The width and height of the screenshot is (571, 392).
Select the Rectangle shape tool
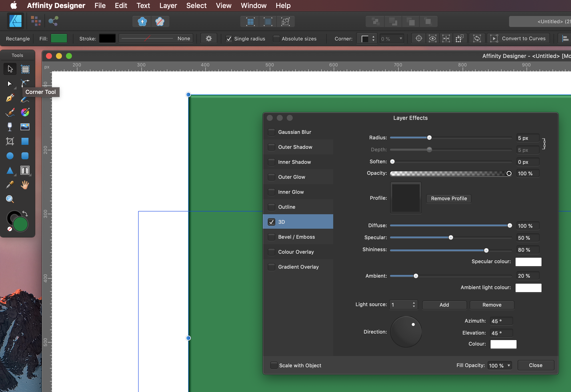pos(25,141)
